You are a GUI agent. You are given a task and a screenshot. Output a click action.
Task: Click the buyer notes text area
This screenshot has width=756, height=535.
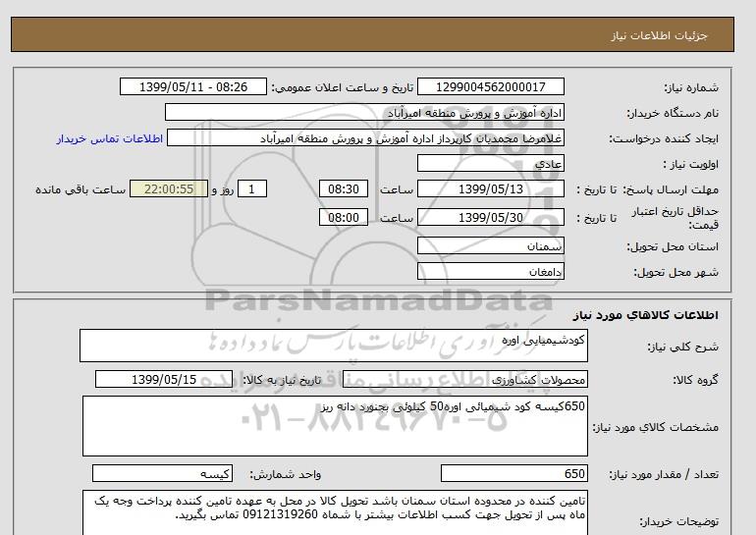[x=335, y=512]
